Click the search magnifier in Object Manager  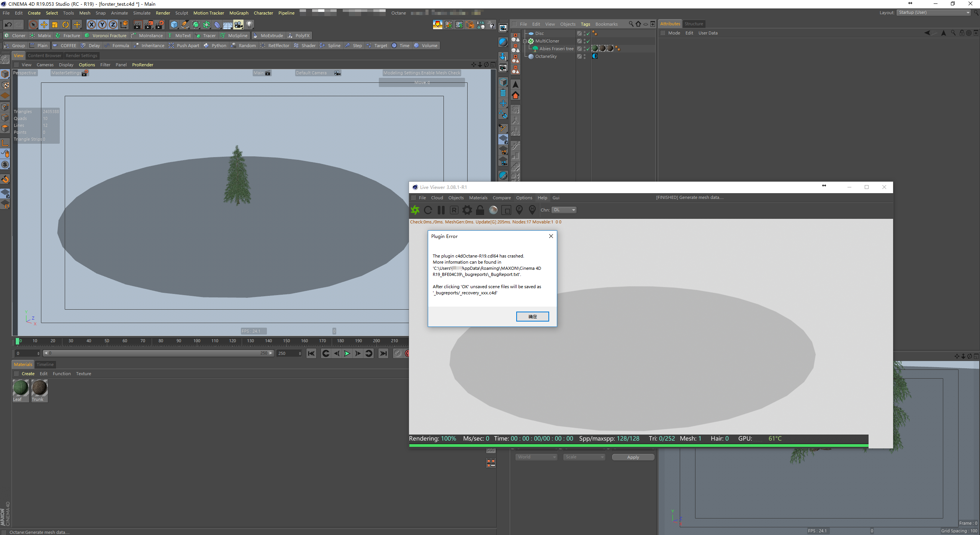[631, 24]
